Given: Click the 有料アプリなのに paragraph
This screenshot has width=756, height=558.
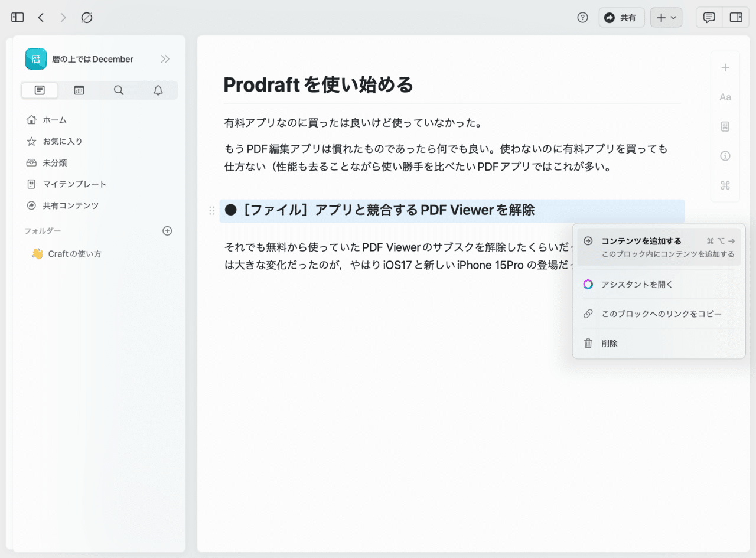Looking at the screenshot, I should (353, 123).
